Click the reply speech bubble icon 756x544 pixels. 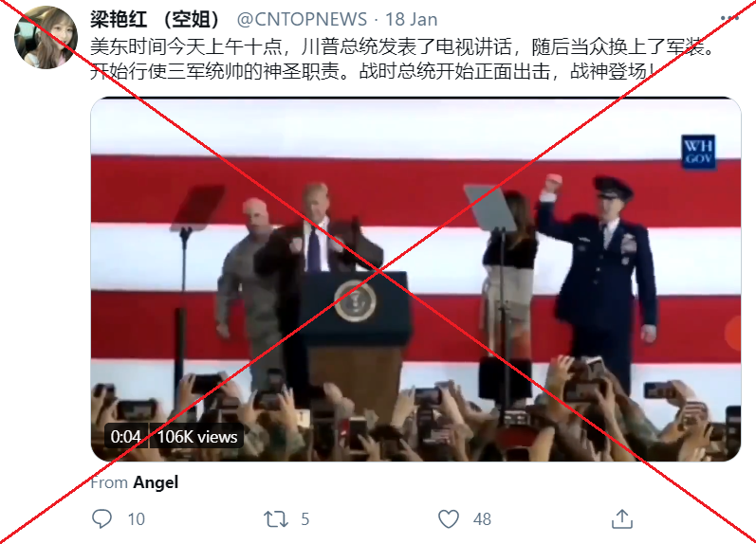coord(101,519)
